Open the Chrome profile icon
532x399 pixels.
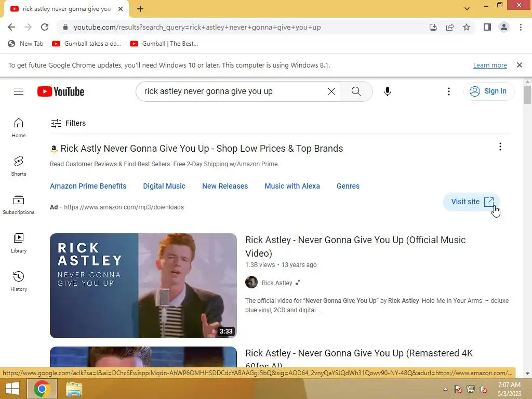[504, 27]
